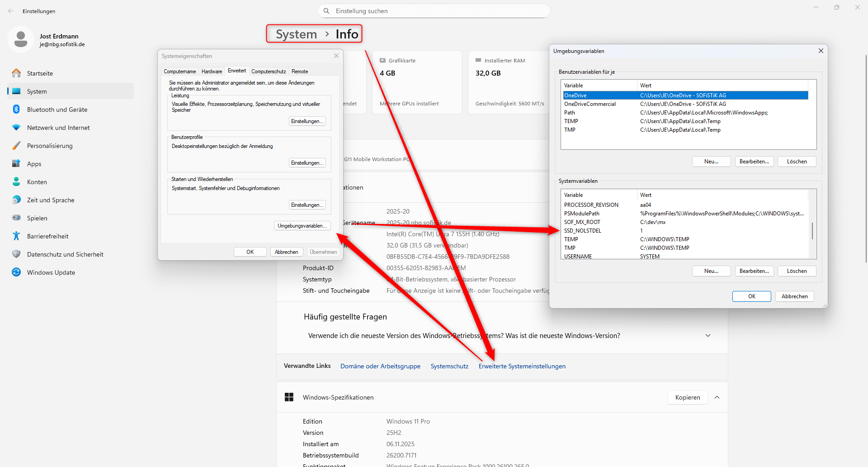
Task: Click the Umgebungsvariablen... button
Action: pyautogui.click(x=302, y=226)
